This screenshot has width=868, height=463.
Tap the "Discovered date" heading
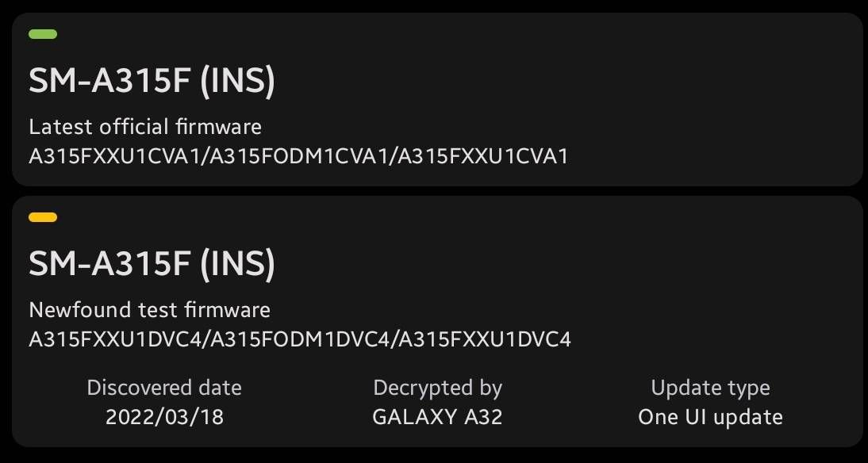[164, 388]
